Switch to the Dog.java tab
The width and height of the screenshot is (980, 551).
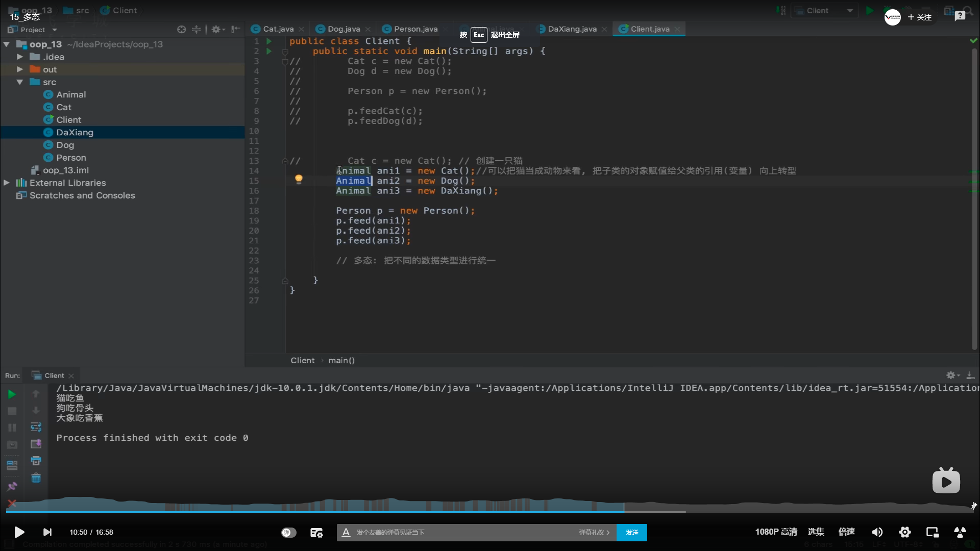click(343, 29)
